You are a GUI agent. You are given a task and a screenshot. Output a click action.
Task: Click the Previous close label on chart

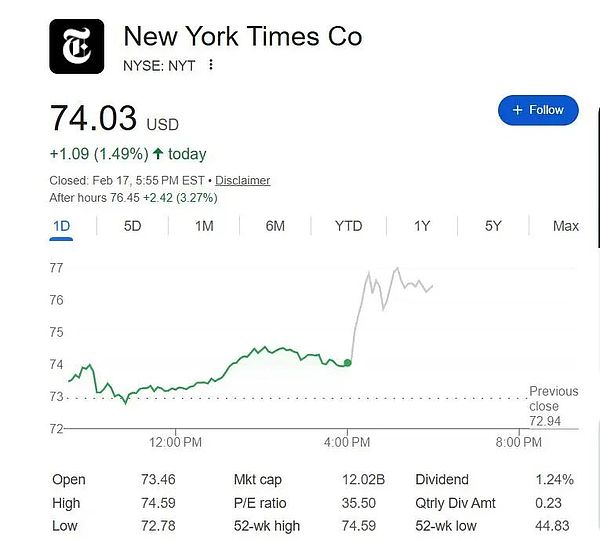(553, 399)
